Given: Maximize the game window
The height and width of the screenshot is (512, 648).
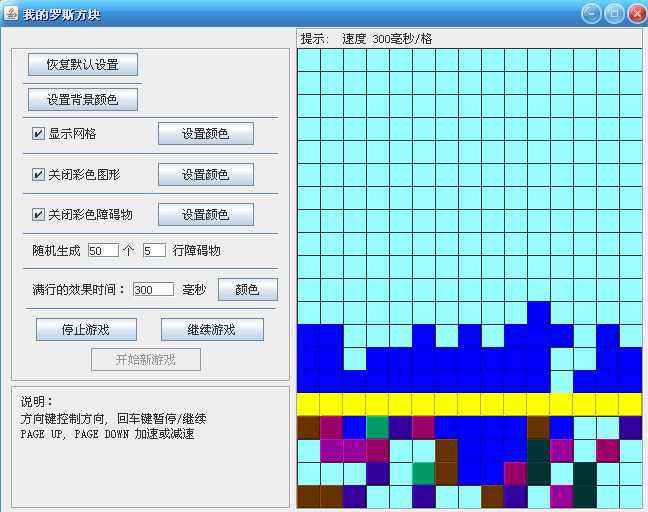Looking at the screenshot, I should (614, 14).
